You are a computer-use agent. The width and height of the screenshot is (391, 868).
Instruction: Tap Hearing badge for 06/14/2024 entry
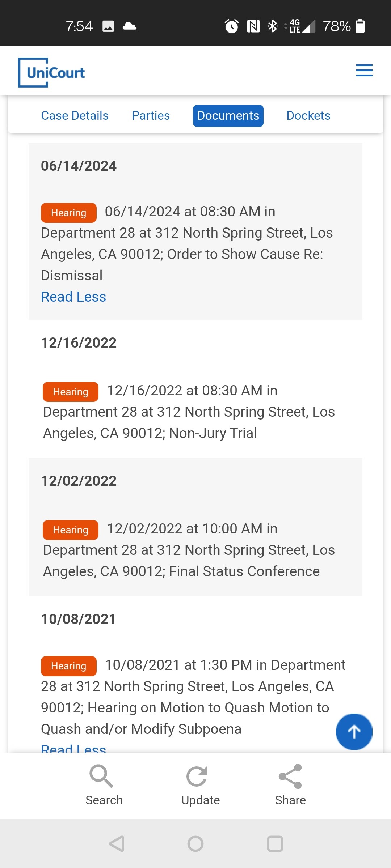pos(68,213)
